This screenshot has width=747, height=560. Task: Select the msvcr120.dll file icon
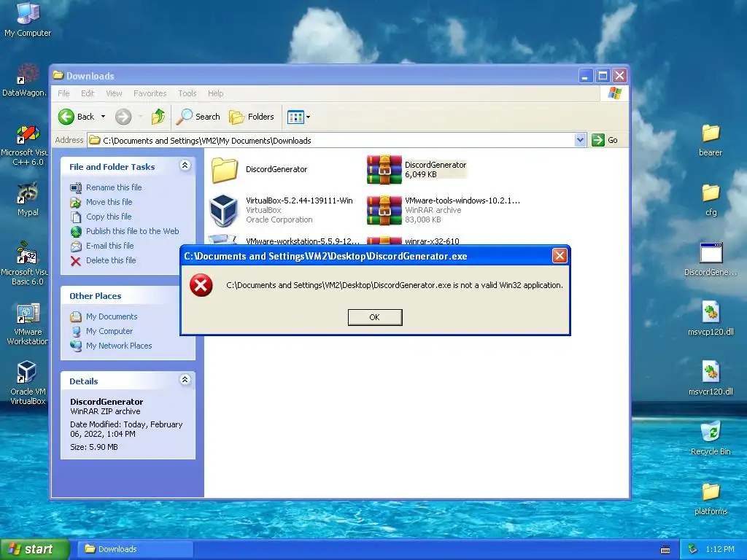coord(711,379)
